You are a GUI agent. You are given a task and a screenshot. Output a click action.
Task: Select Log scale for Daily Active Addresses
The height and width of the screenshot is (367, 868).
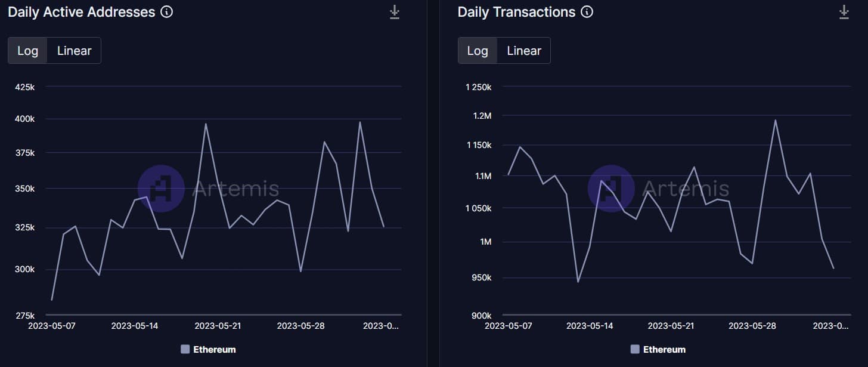click(x=27, y=51)
